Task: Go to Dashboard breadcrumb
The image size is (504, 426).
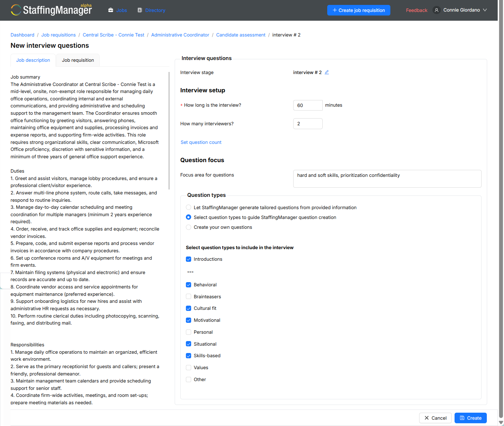Action: tap(22, 35)
